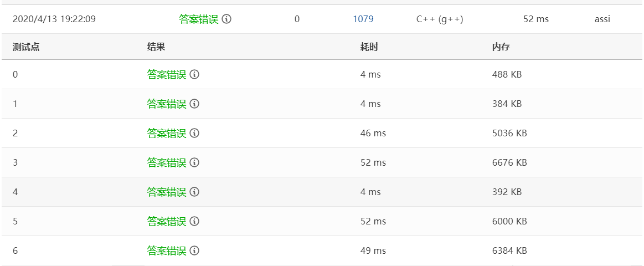This screenshot has height=266, width=644.
Task: Click 答案错误 result of test point 2
Action: (167, 133)
